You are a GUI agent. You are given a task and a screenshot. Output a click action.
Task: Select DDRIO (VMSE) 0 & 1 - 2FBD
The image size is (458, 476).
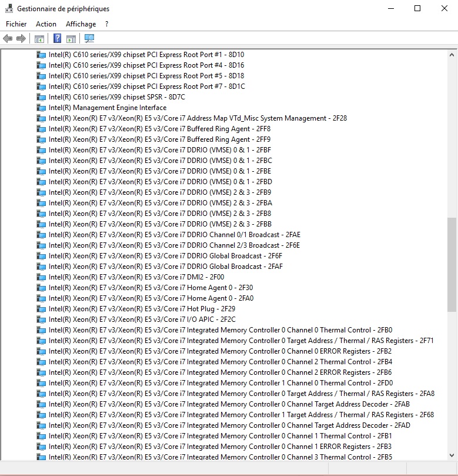160,182
